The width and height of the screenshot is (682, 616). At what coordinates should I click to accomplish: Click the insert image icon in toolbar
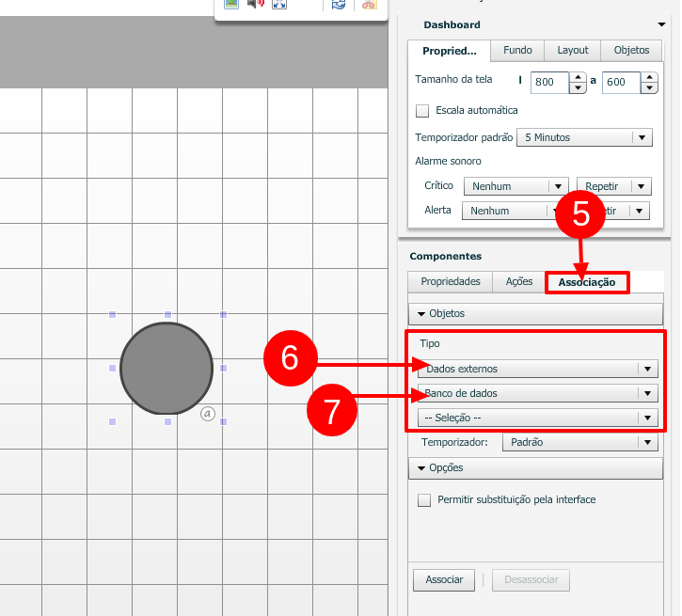point(231,4)
